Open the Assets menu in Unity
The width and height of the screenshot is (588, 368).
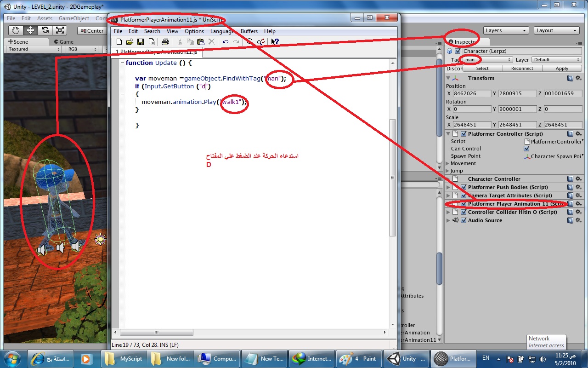[45, 18]
